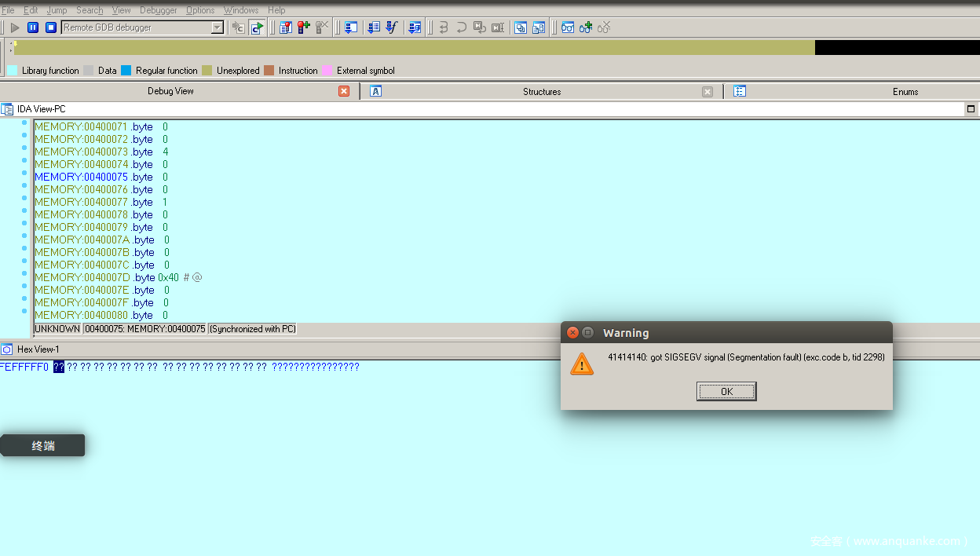
Task: Click the step into icon
Action: point(444,27)
